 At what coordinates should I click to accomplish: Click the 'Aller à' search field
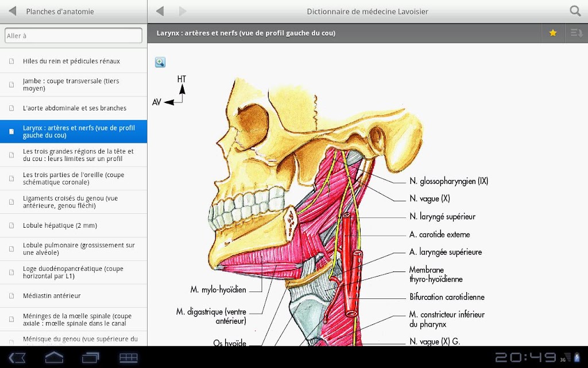[73, 36]
